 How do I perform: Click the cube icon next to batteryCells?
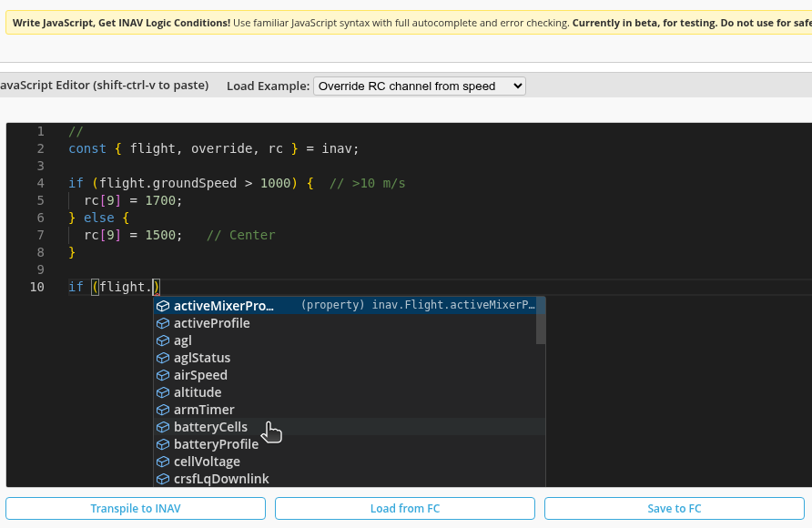pyautogui.click(x=163, y=427)
